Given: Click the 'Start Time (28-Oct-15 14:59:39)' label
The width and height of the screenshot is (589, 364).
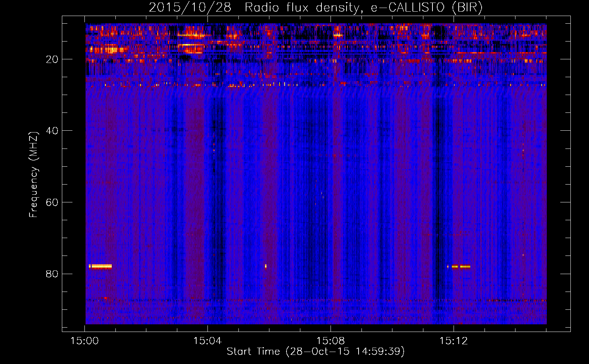Looking at the screenshot, I should (x=316, y=352).
